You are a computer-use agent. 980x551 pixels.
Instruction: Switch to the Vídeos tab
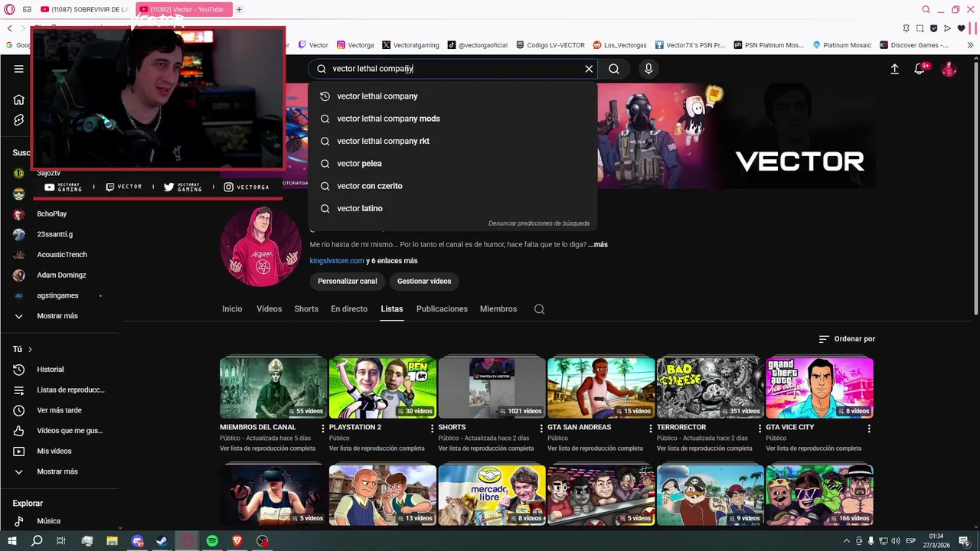click(x=269, y=309)
